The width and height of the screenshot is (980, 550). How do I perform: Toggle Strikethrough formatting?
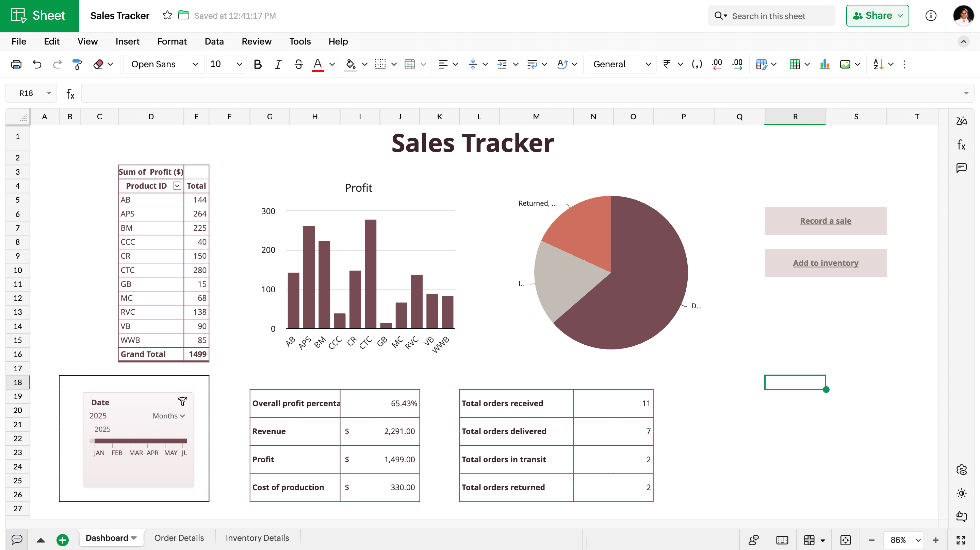pyautogui.click(x=298, y=64)
